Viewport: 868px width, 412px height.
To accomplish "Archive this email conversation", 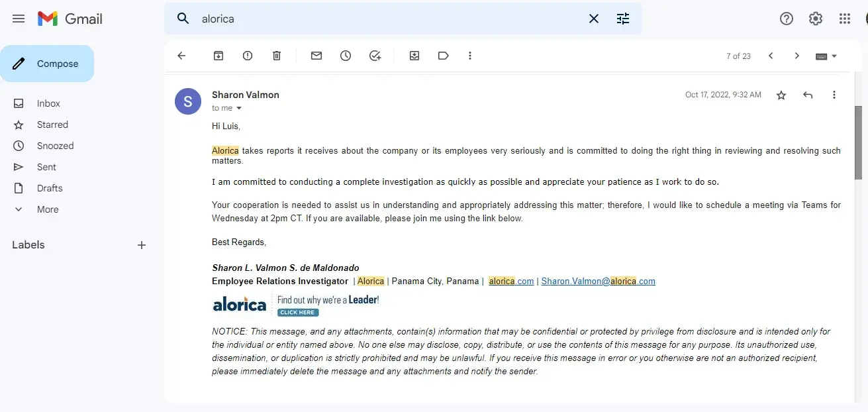I will 218,56.
